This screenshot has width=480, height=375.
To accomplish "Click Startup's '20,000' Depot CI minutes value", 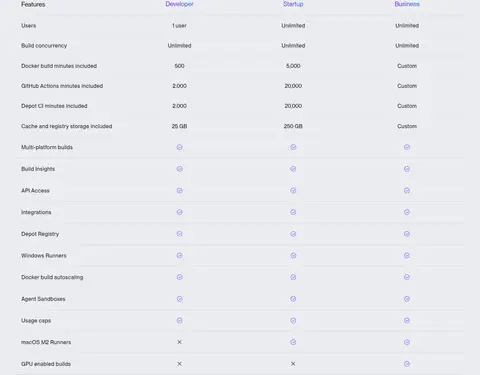I will tap(293, 106).
